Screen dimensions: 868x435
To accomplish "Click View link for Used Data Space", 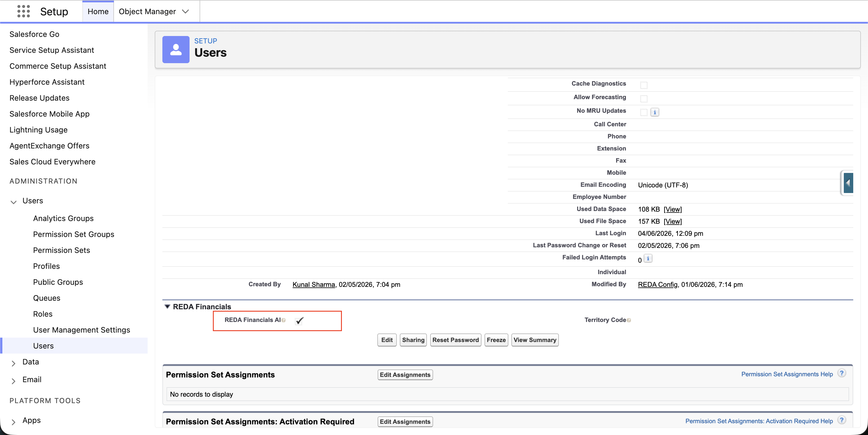I will [x=673, y=209].
